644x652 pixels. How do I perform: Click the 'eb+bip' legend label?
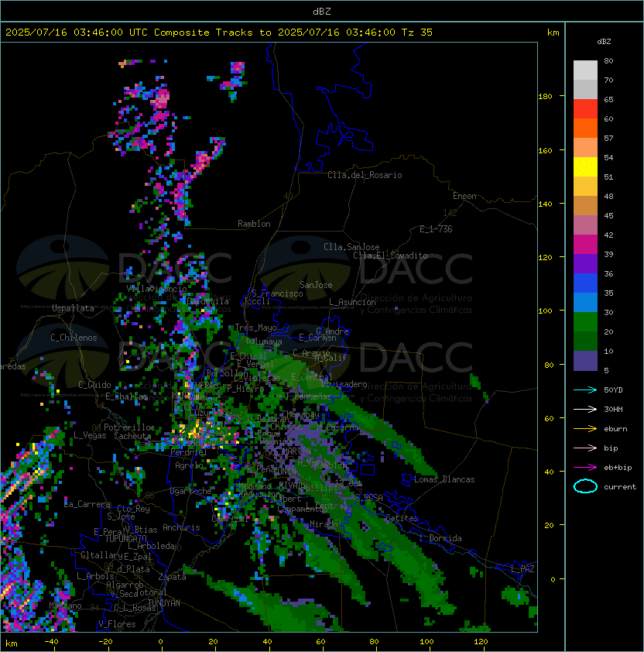pyautogui.click(x=618, y=468)
